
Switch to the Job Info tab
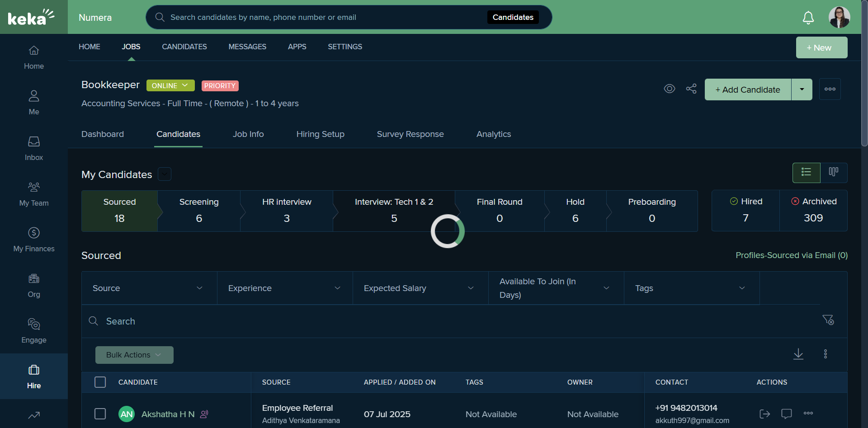click(248, 134)
